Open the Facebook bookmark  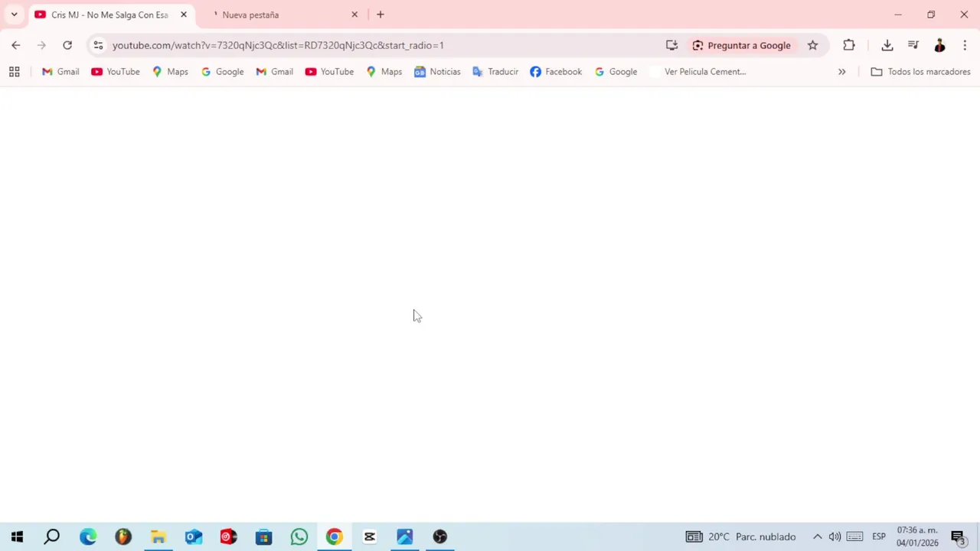tap(556, 72)
